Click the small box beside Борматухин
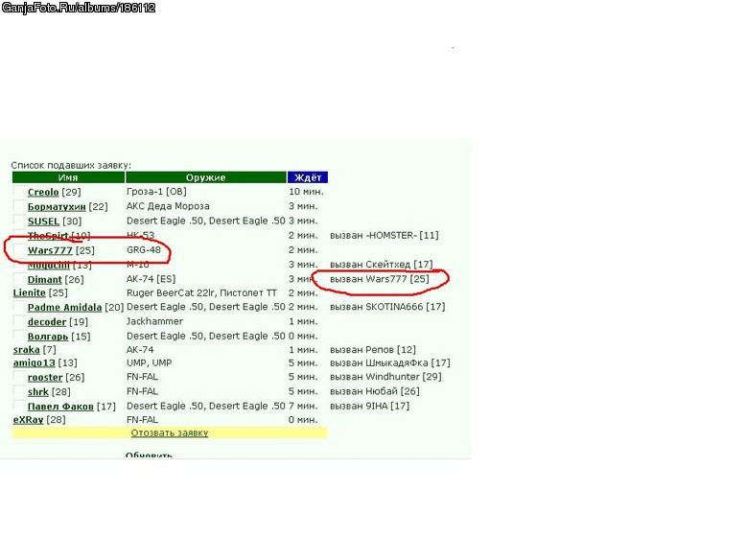This screenshot has width=746, height=560. pos(19,206)
